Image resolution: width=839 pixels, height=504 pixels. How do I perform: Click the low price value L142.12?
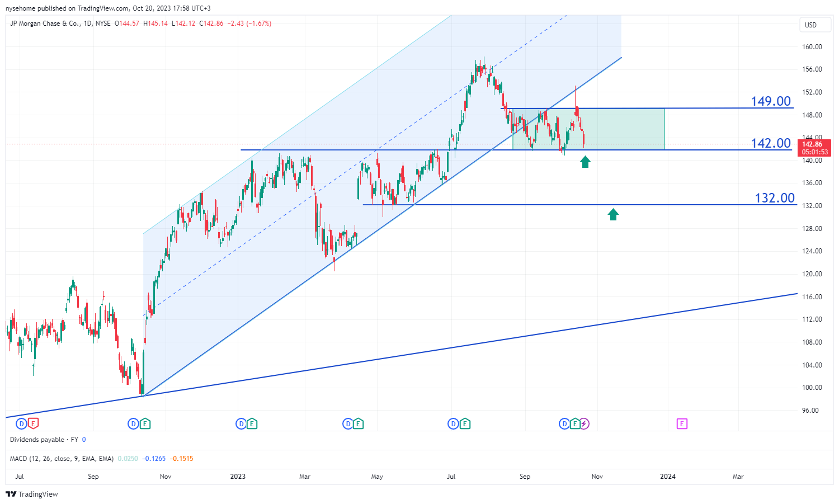(x=183, y=23)
